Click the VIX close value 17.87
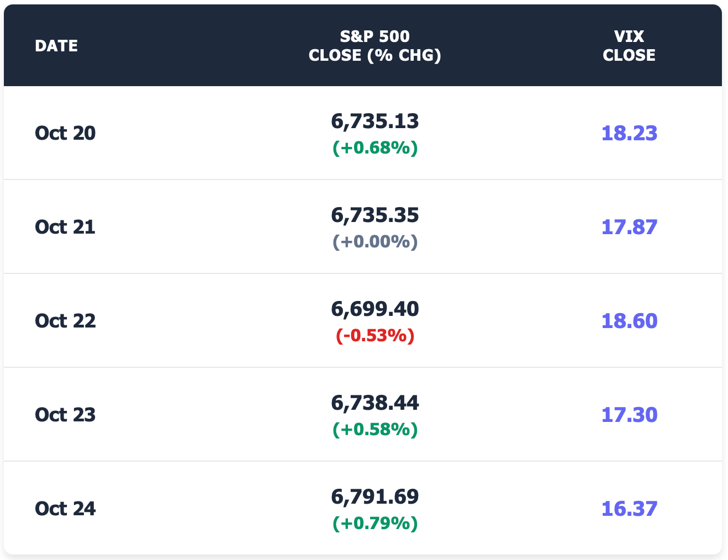Screen dimensions: 728x560 pos(629,227)
